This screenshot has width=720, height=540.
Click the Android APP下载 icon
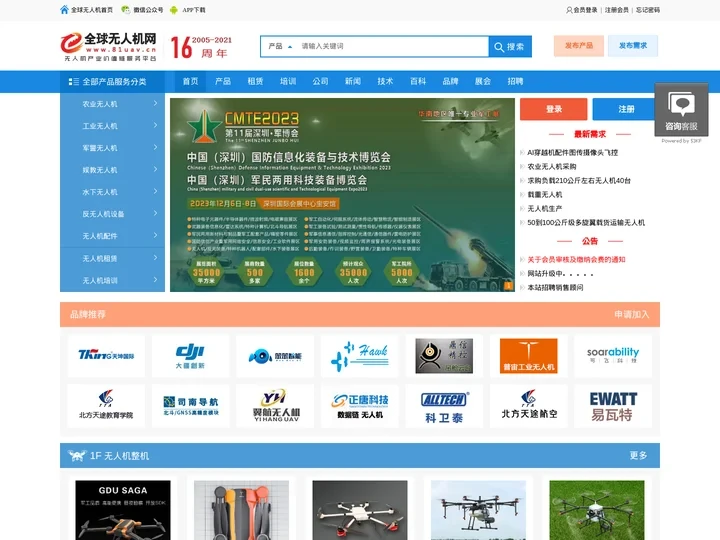[174, 10]
